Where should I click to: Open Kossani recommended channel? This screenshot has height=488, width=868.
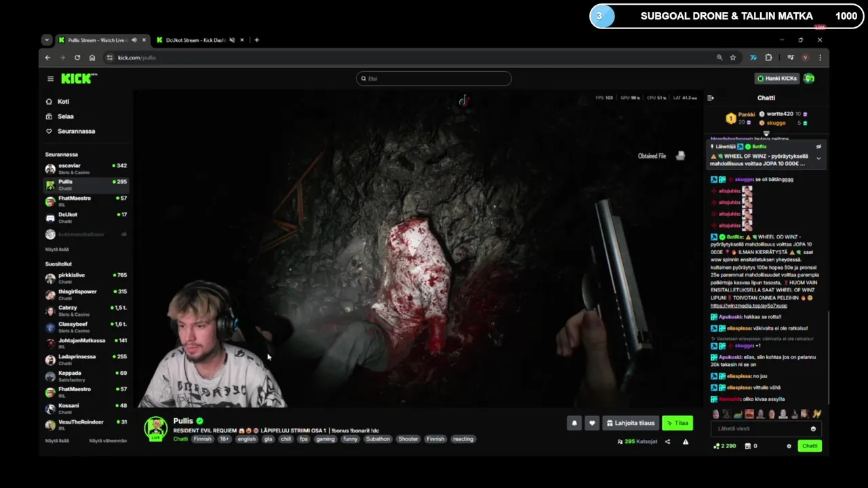point(86,409)
